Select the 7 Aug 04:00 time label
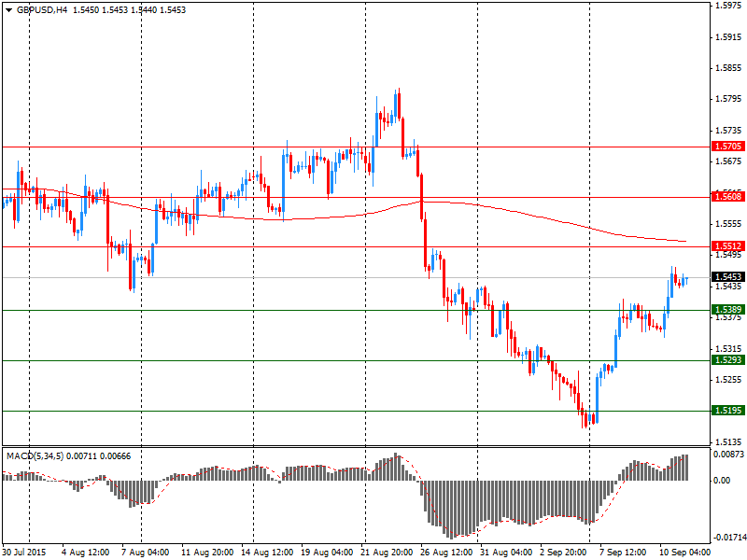The image size is (747, 560). [x=146, y=553]
